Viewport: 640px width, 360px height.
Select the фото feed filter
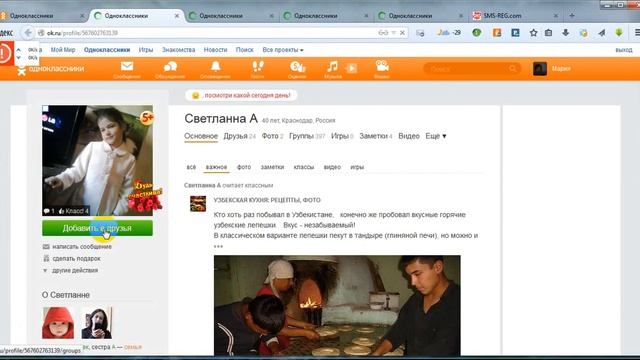(244, 167)
